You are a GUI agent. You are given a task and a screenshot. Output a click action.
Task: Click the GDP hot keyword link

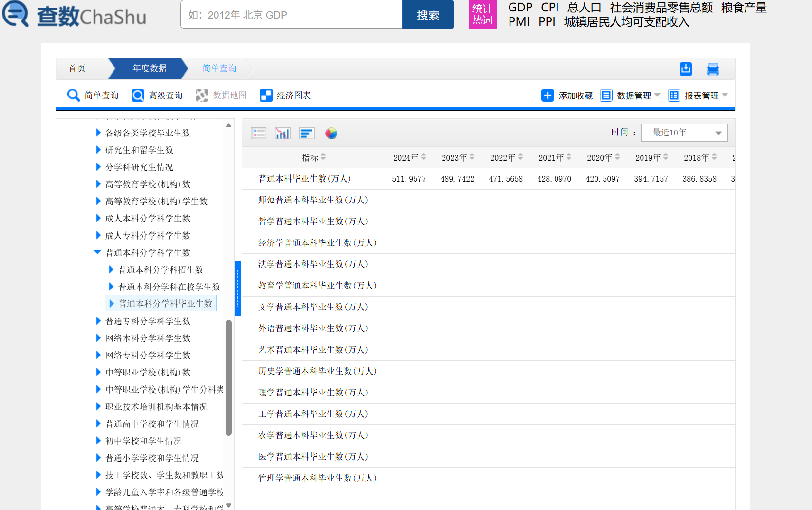[x=520, y=8]
